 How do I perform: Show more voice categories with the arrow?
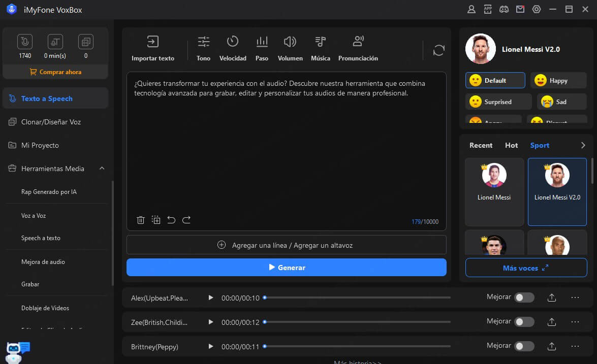[x=583, y=145]
